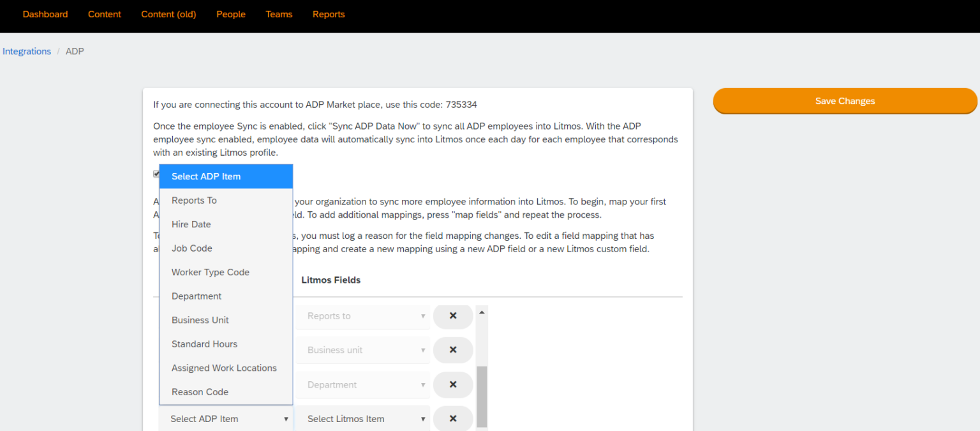Viewport: 980px width, 431px height.
Task: Click the mapping list scrollbar up arrow
Action: (x=482, y=312)
